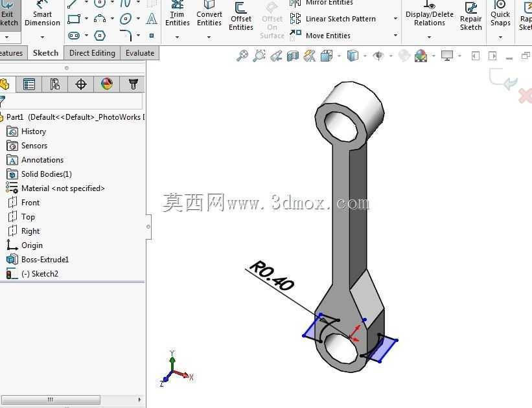Click the Repair Sketch tool
The height and width of the screenshot is (408, 532).
(470, 17)
